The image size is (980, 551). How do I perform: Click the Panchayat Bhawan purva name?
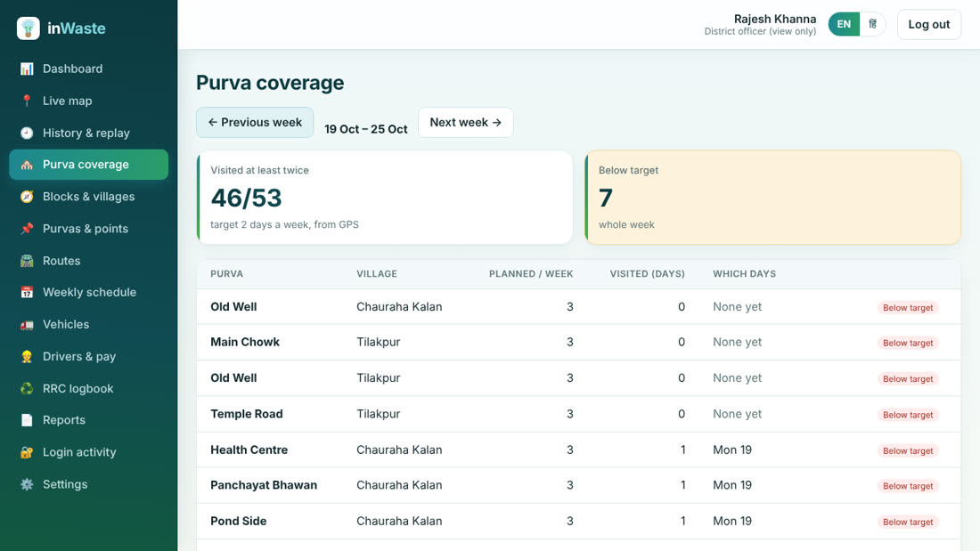click(264, 485)
